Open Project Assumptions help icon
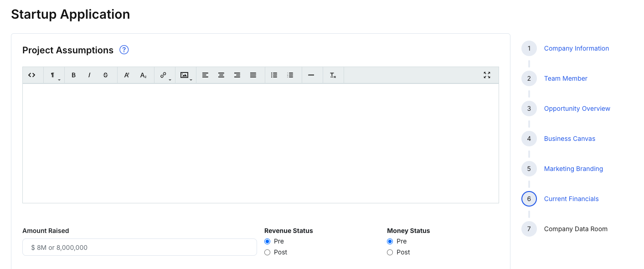The width and height of the screenshot is (644, 269). click(x=124, y=50)
